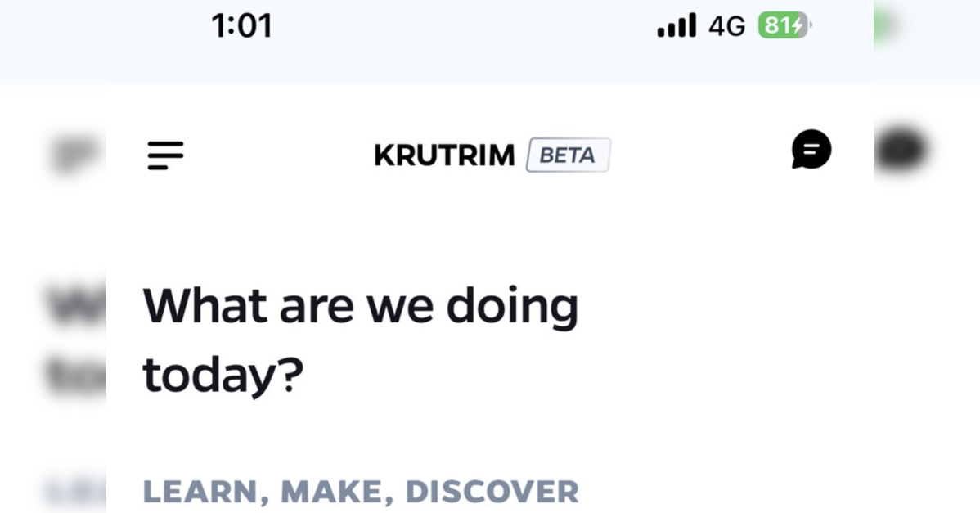
Task: Tap the green battery indicator showing 81
Action: [783, 26]
